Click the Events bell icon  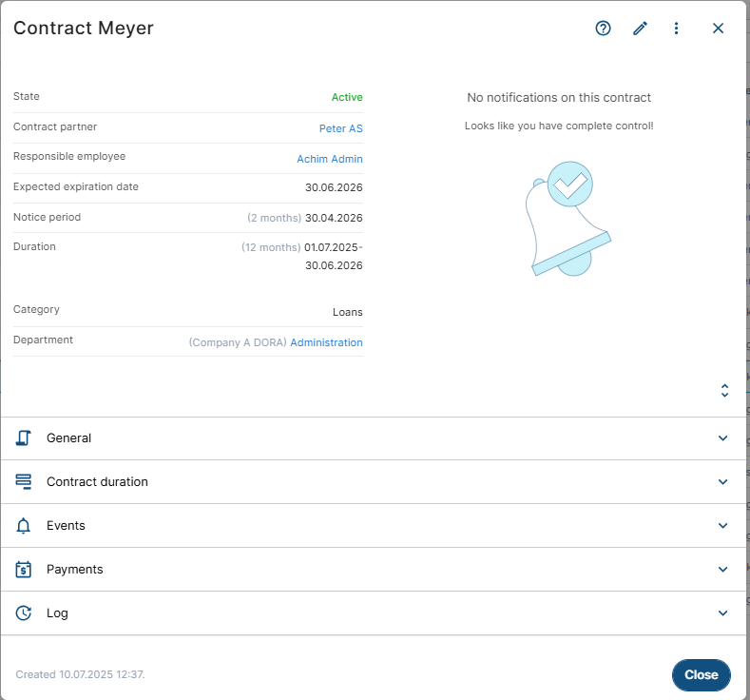(24, 525)
